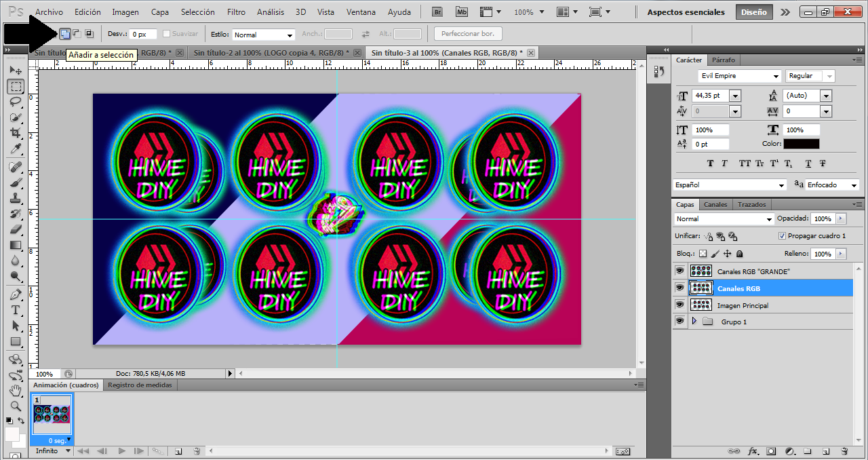This screenshot has width=868, height=460.
Task: Expand the Grupo 1 folder
Action: [x=694, y=322]
